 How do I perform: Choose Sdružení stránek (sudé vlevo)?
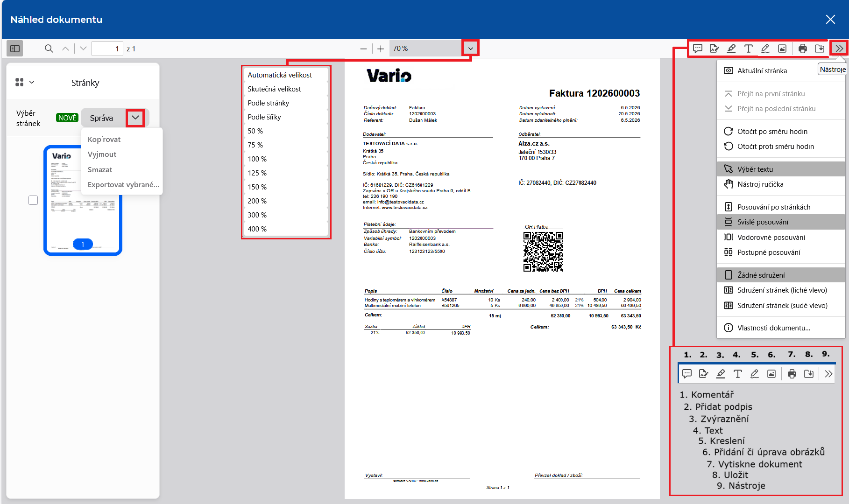[x=781, y=305]
